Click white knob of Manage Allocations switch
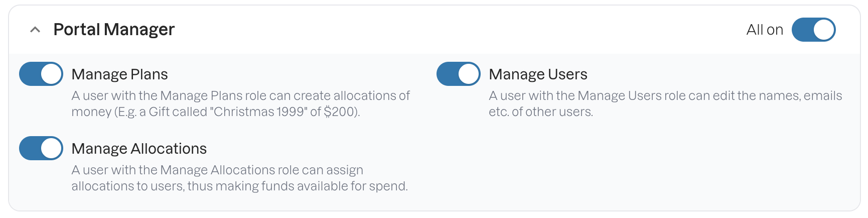This screenshot has width=868, height=218. click(x=51, y=148)
